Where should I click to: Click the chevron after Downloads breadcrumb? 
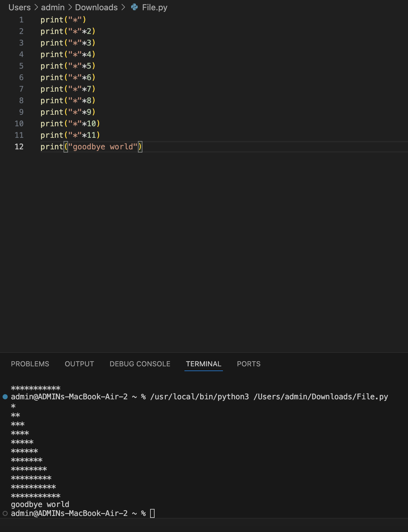[123, 7]
